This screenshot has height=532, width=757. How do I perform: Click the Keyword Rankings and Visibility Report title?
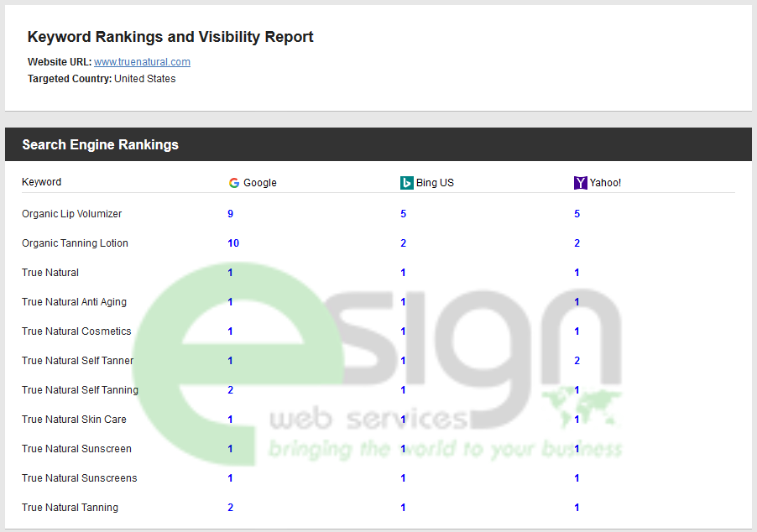pos(170,37)
